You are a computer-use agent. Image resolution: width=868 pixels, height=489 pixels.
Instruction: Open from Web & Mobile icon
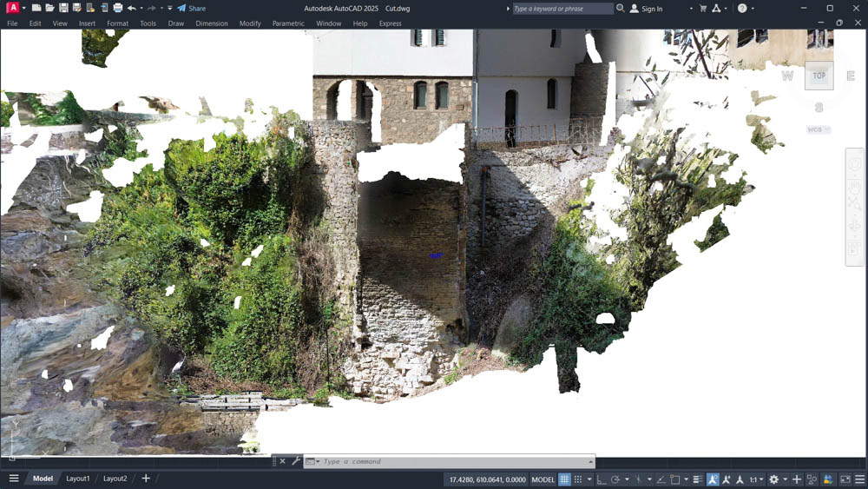pyautogui.click(x=90, y=8)
